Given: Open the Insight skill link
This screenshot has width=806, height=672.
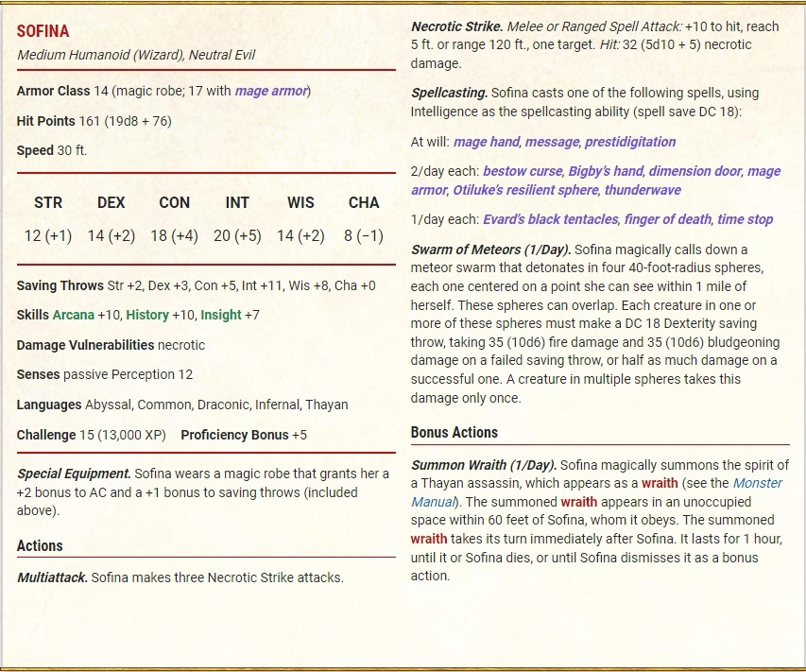Looking at the screenshot, I should click(x=221, y=315).
